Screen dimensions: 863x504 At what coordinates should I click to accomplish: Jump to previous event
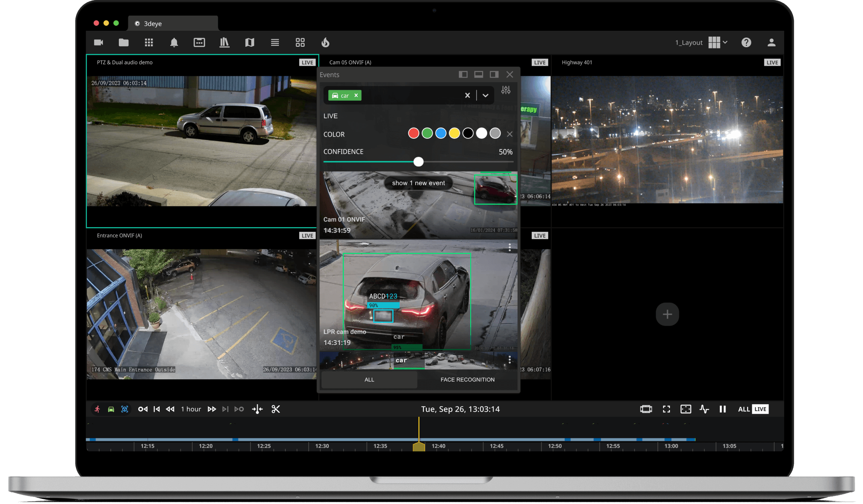pos(143,409)
